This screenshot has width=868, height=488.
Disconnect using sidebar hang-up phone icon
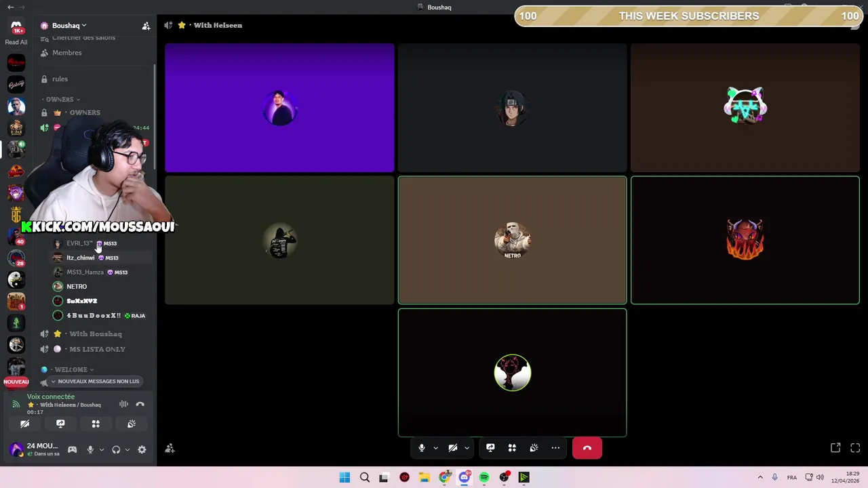[x=140, y=405]
